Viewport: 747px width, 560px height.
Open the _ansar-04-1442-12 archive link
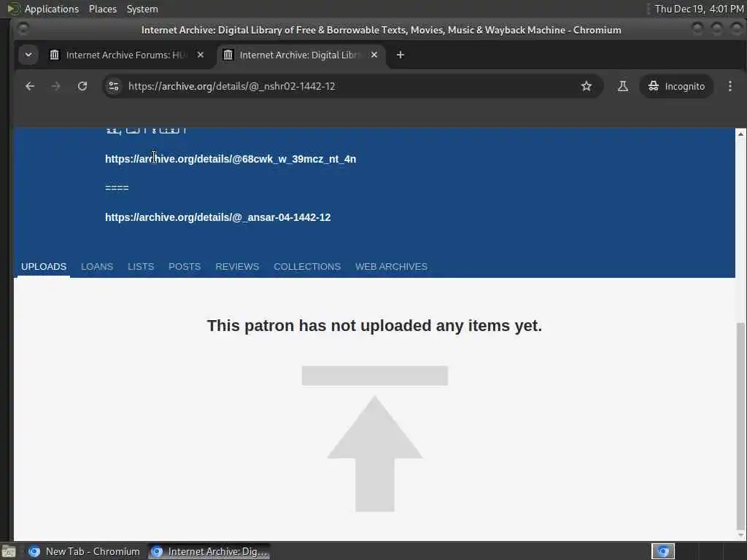coord(217,217)
